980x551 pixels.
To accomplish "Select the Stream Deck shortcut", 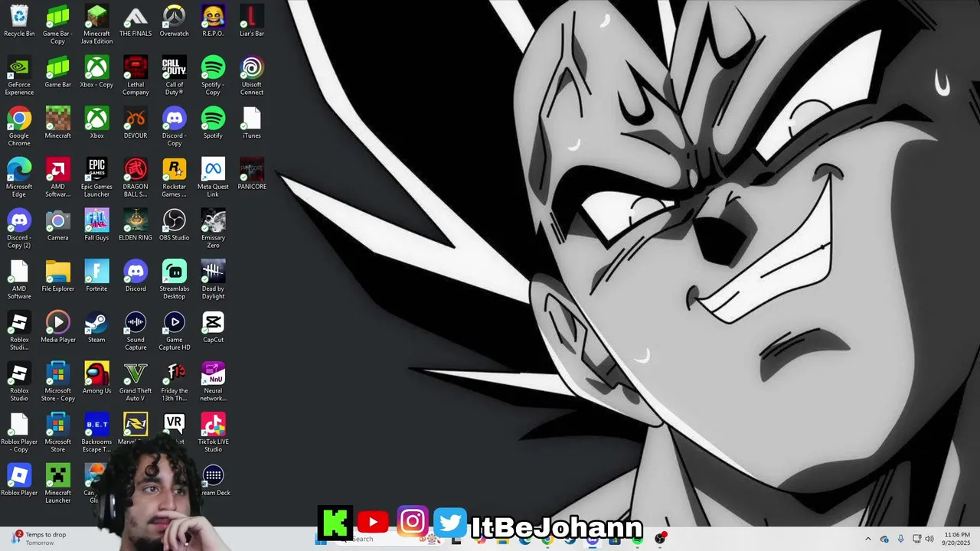I will [214, 480].
